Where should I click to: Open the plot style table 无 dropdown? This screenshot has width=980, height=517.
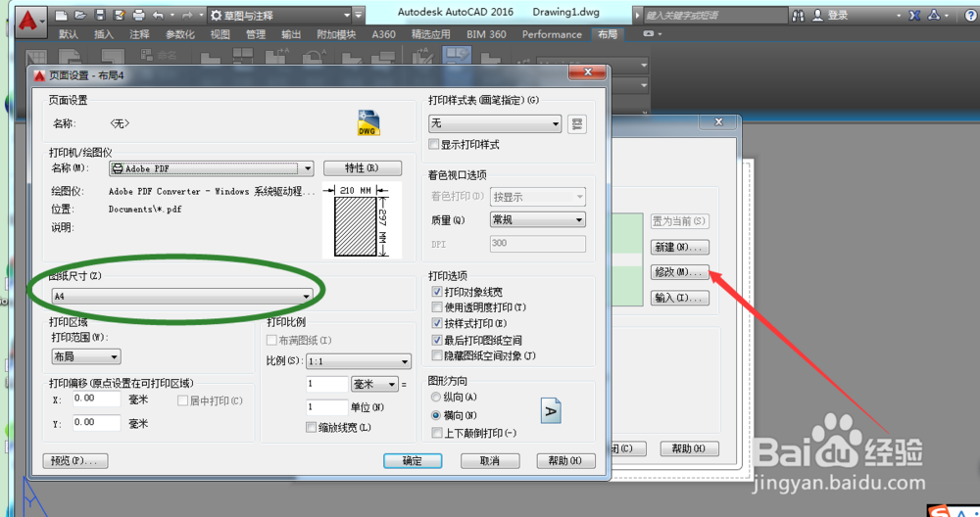coord(495,123)
